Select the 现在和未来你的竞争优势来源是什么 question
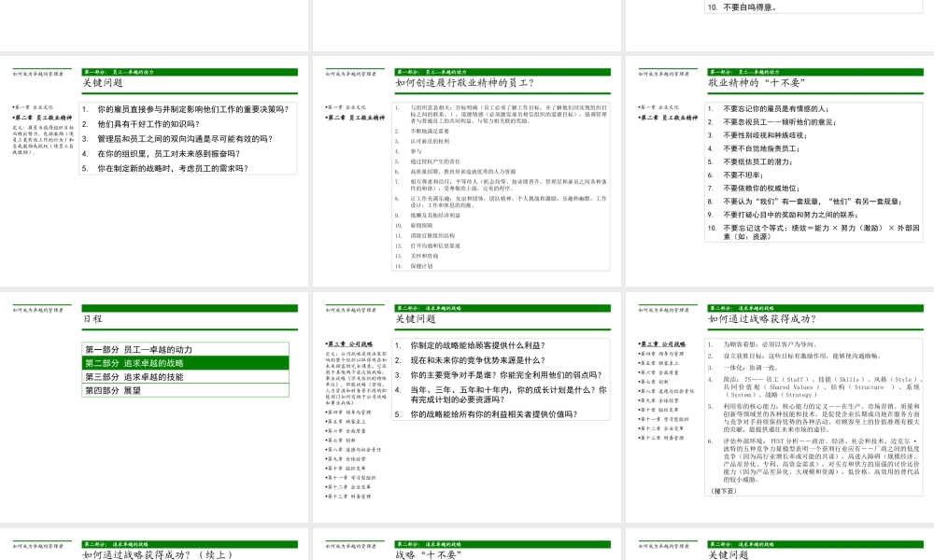The height and width of the screenshot is (560, 934). point(477,359)
